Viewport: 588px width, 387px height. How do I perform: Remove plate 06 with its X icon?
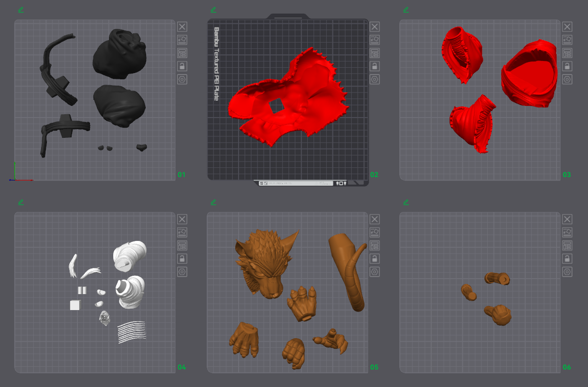567,219
